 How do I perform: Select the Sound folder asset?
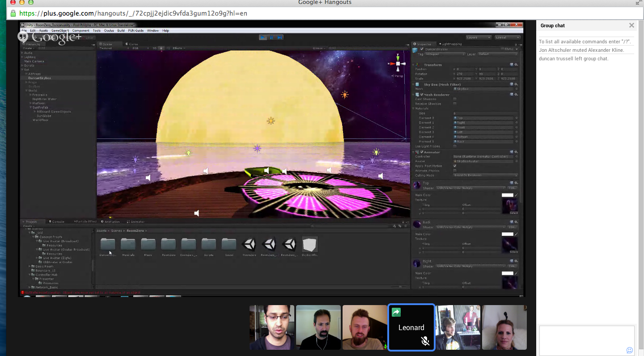(229, 247)
